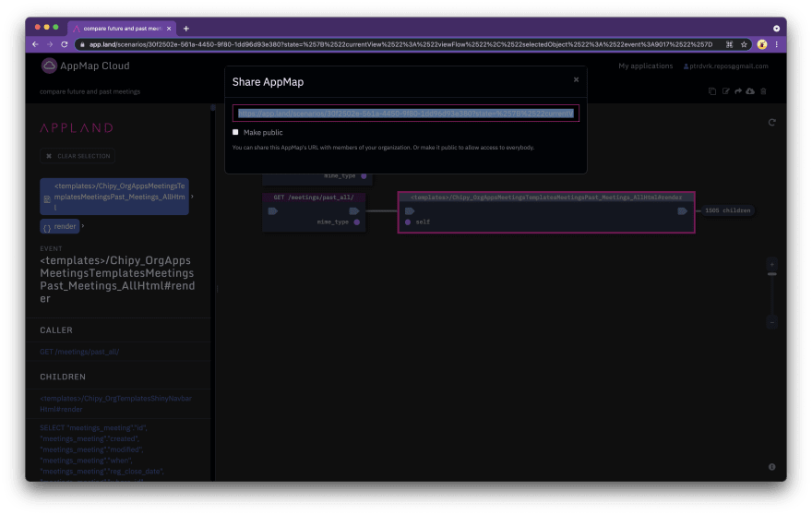
Task: Select the render function chip
Action: click(x=60, y=226)
